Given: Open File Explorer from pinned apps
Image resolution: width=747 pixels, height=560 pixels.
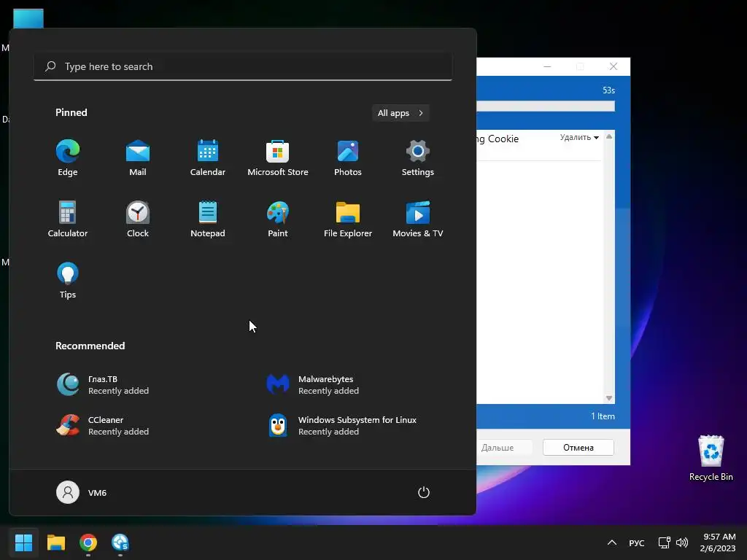Looking at the screenshot, I should click(348, 219).
